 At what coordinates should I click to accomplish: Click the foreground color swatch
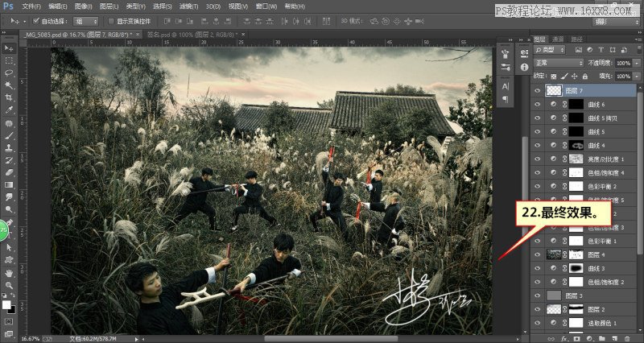pos(6,305)
